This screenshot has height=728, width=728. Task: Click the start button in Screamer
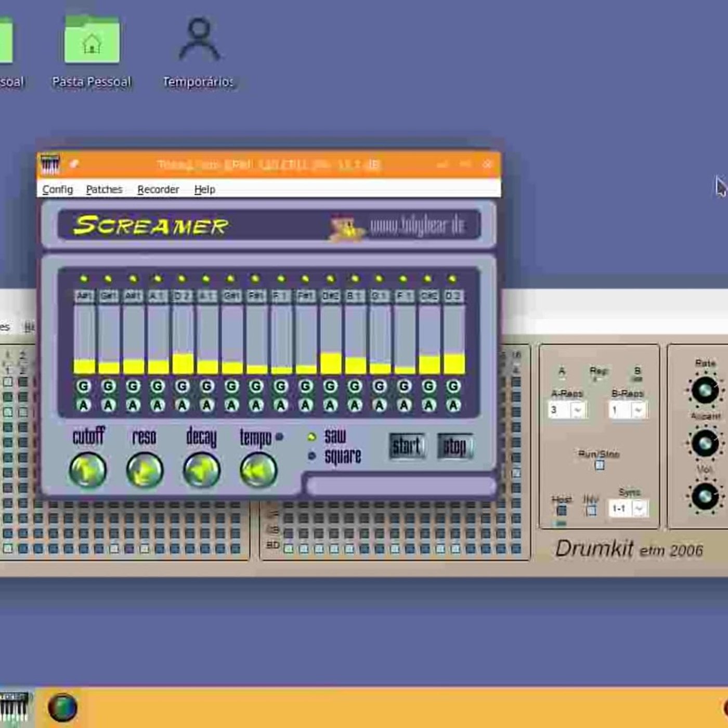[407, 446]
